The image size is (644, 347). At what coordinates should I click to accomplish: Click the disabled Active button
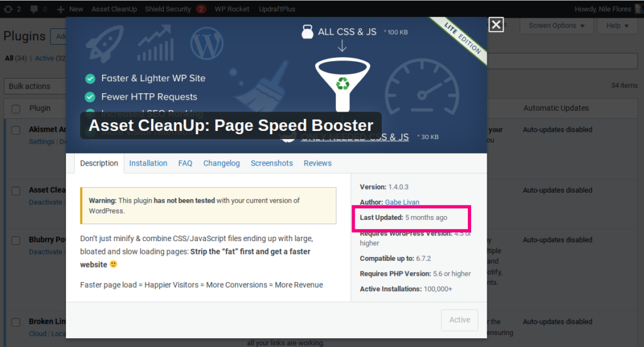[x=460, y=320]
